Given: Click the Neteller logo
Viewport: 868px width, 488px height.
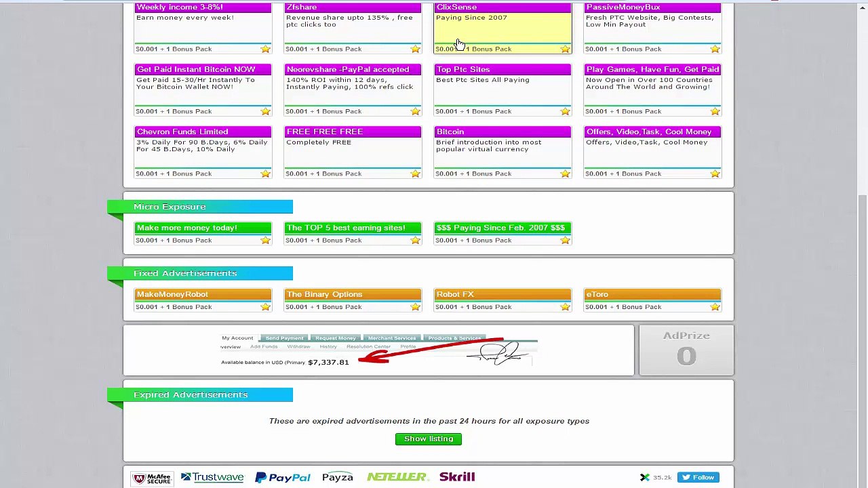Looking at the screenshot, I should click(397, 477).
